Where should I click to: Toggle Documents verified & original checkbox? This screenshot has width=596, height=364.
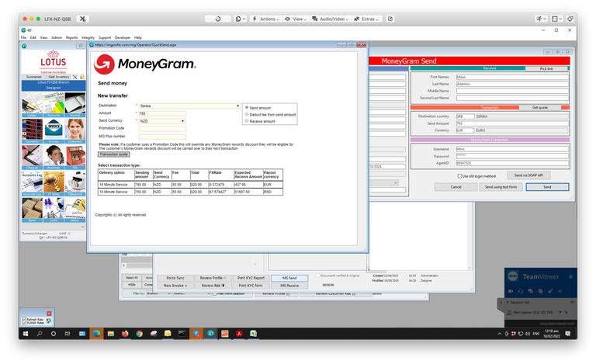click(x=318, y=276)
